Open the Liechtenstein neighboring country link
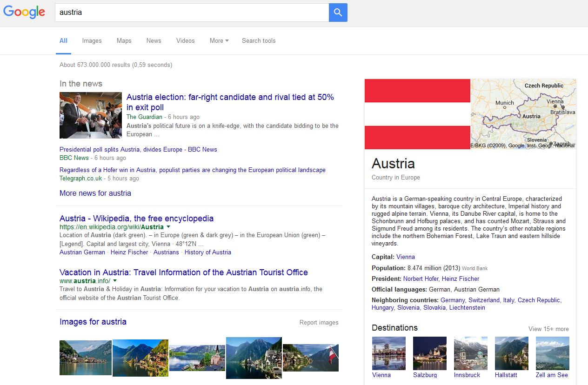This screenshot has height=385, width=588. point(467,307)
